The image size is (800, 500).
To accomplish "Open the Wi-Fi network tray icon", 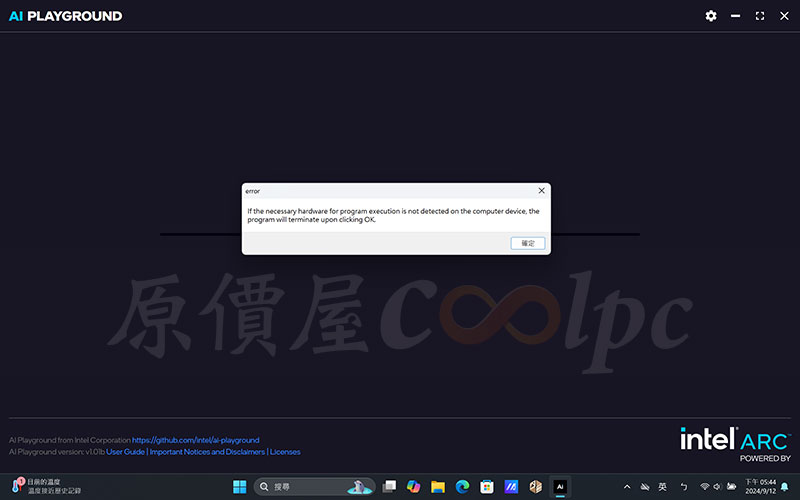I will (x=705, y=487).
